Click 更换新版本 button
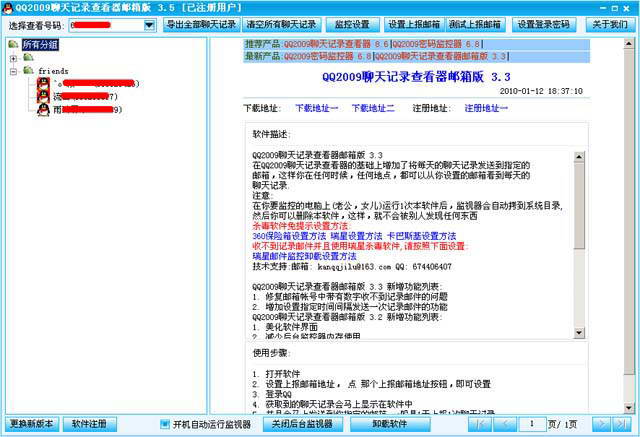Screen dimensions: 640x437 31,424
